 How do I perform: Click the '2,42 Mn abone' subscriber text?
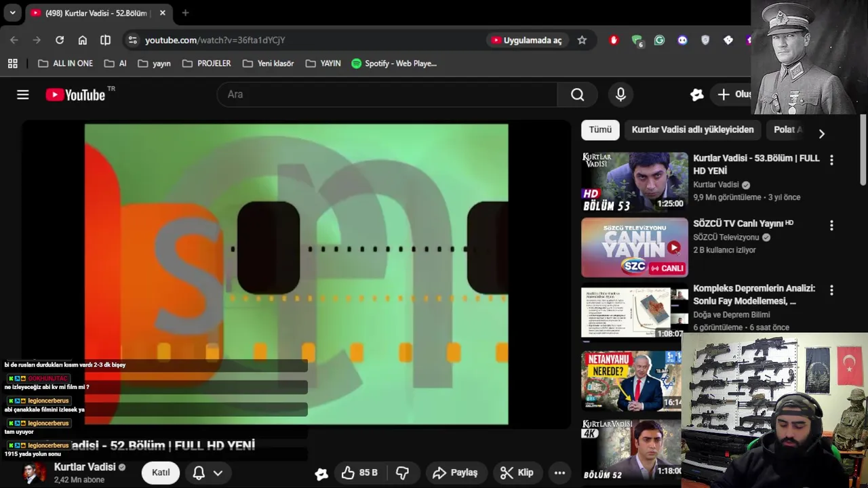tap(79, 480)
